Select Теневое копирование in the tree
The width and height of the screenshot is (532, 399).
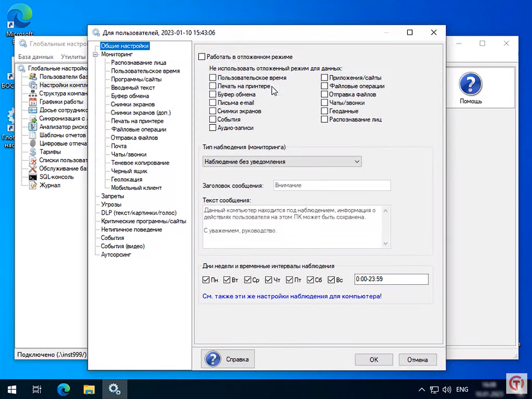tap(140, 163)
